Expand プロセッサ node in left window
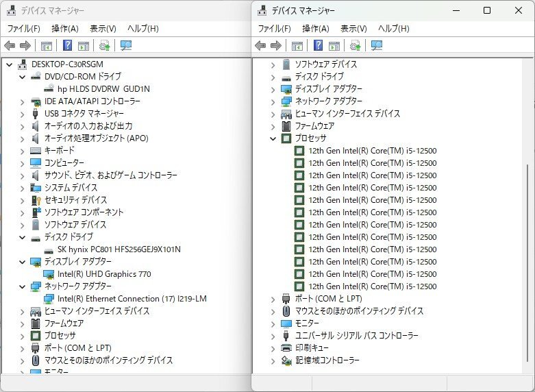This screenshot has height=392, width=535. click(23, 336)
